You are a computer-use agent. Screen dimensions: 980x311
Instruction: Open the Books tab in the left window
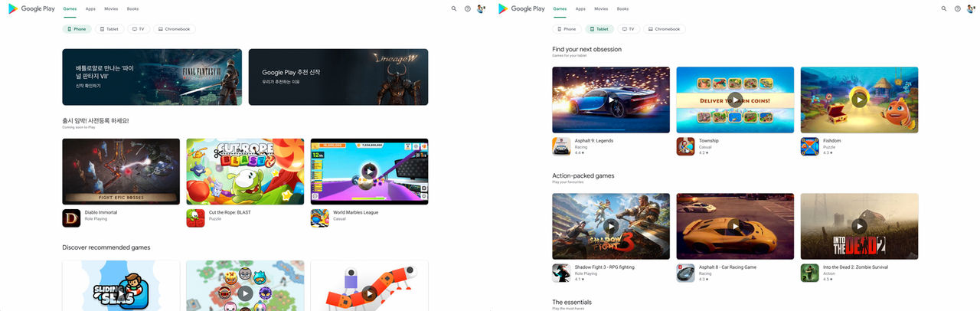(x=132, y=8)
